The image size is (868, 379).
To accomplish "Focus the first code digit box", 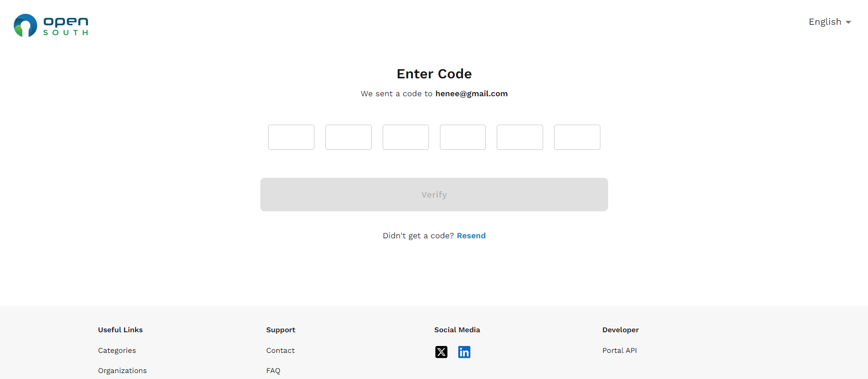I will tap(291, 137).
